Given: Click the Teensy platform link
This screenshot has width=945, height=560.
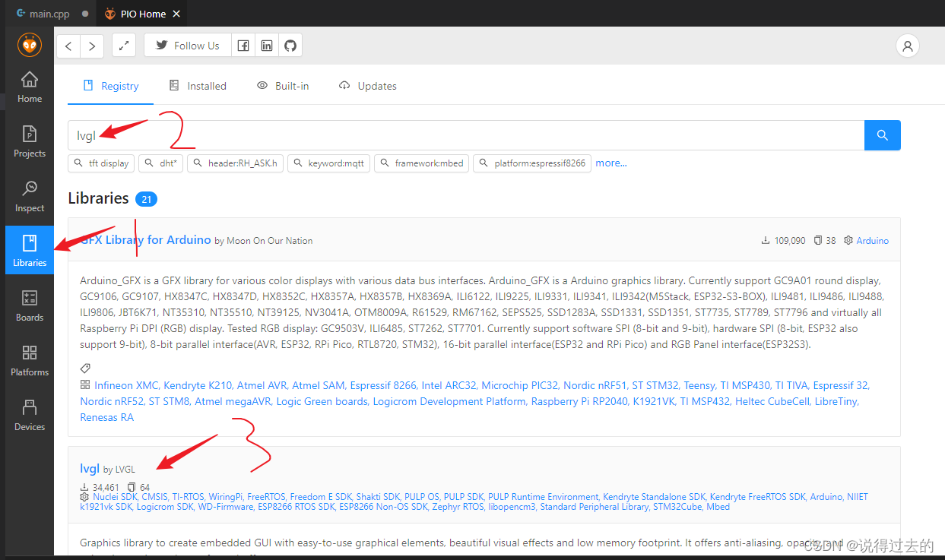Looking at the screenshot, I should [699, 385].
